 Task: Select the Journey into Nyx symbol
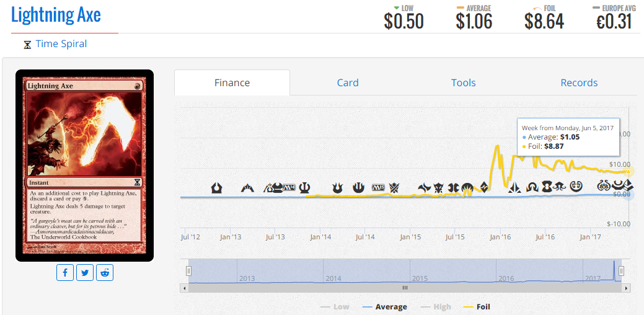click(358, 188)
